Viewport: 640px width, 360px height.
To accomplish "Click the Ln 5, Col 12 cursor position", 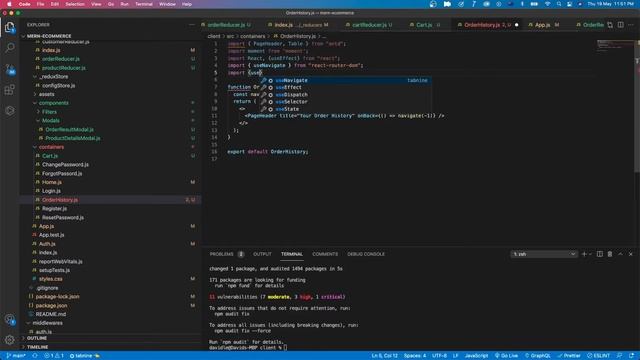I will point(384,356).
